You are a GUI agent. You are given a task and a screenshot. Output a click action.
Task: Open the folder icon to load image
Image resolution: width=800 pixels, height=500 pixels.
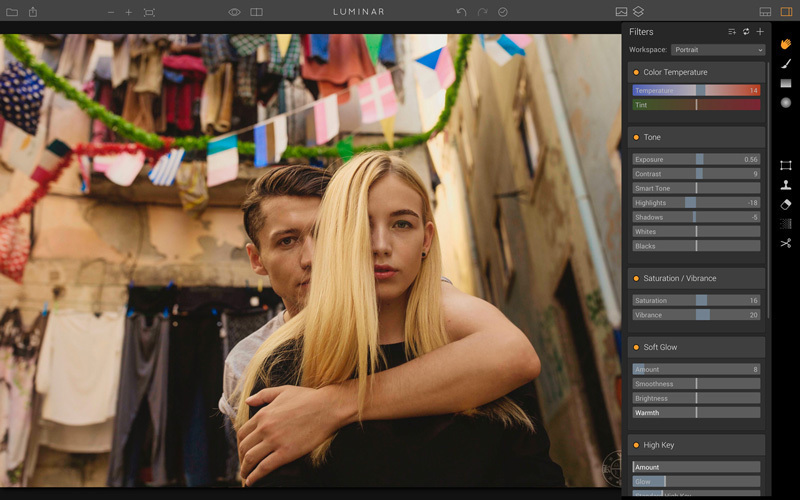point(12,12)
